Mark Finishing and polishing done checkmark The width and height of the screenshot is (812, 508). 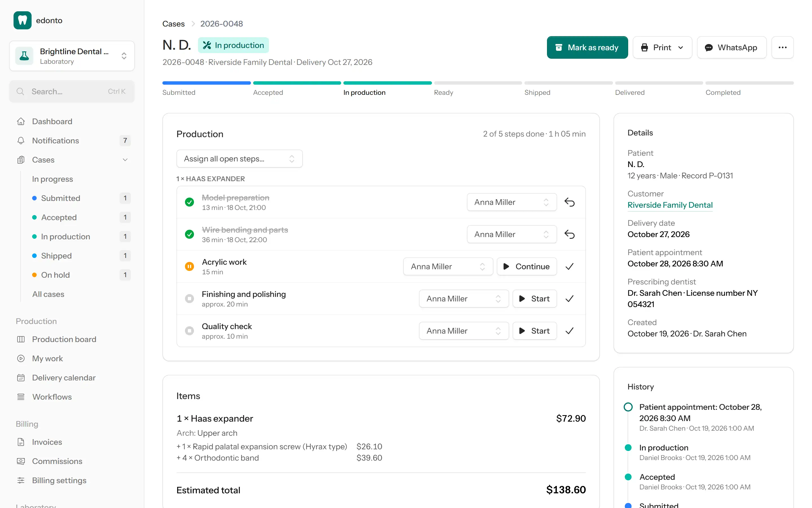click(x=570, y=299)
